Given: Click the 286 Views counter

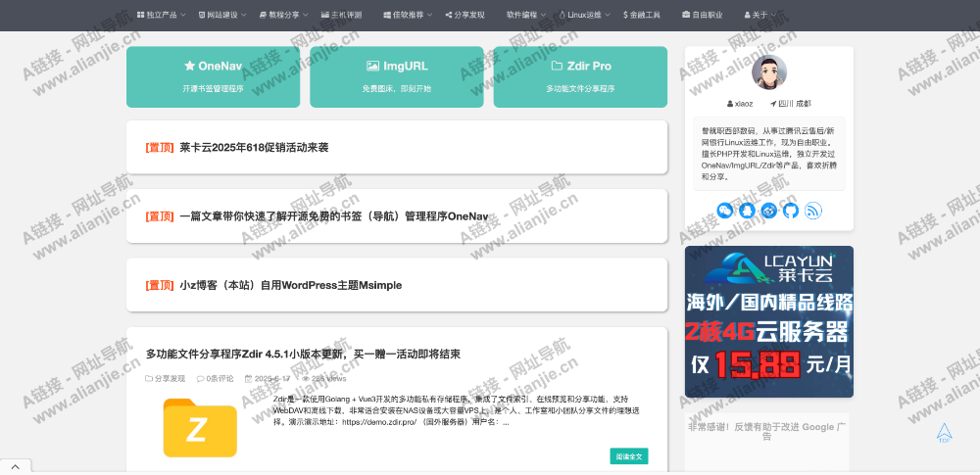Looking at the screenshot, I should pyautogui.click(x=323, y=378).
